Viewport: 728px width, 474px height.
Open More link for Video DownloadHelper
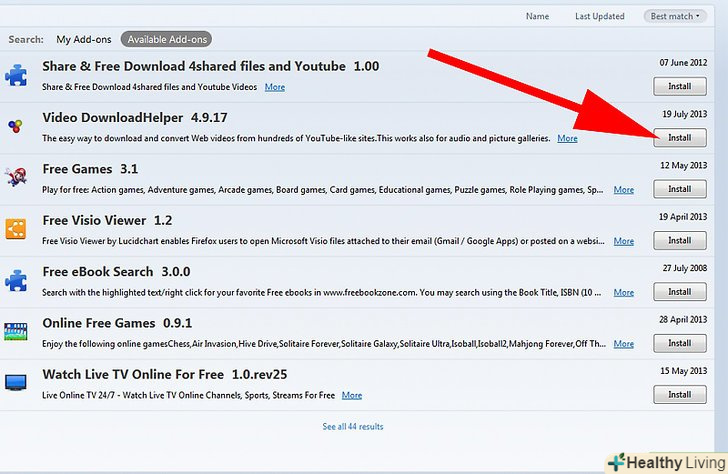(567, 138)
